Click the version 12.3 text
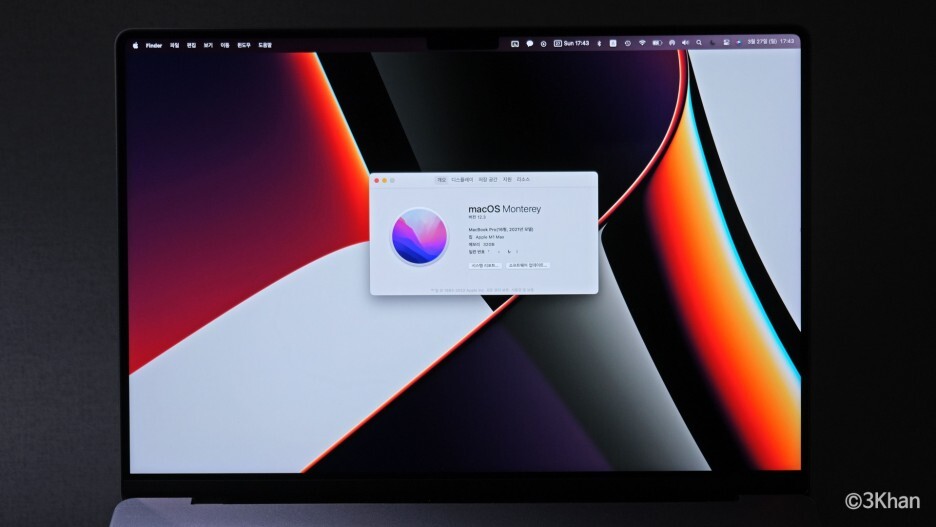936x527 pixels. 477,217
